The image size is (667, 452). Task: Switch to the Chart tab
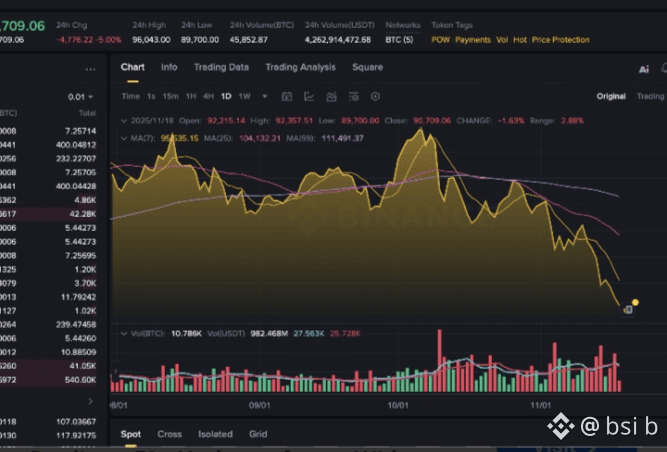coord(132,67)
